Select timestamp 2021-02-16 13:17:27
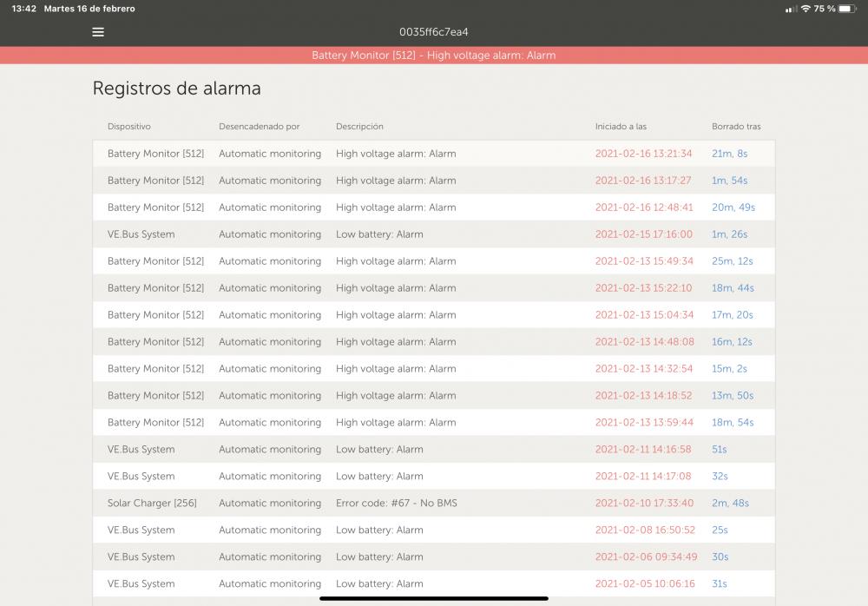 (642, 181)
